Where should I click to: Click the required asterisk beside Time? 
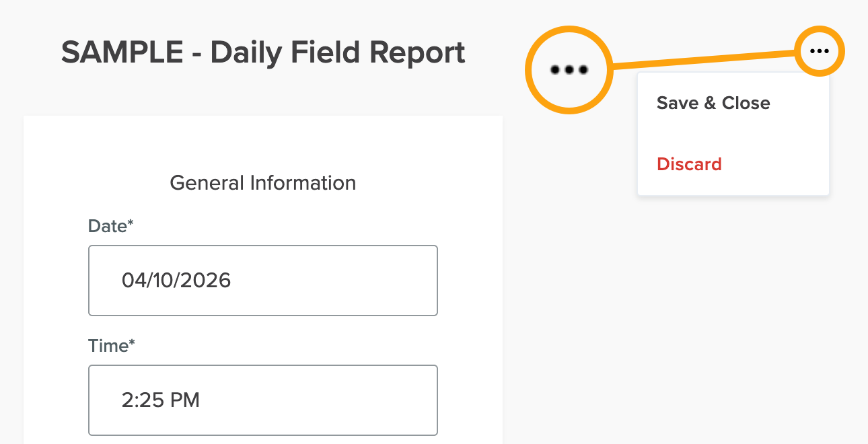132,344
